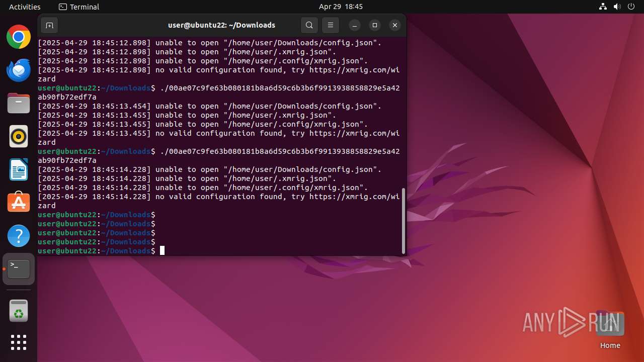Open the Activities overview
The height and width of the screenshot is (362, 644).
click(25, 7)
